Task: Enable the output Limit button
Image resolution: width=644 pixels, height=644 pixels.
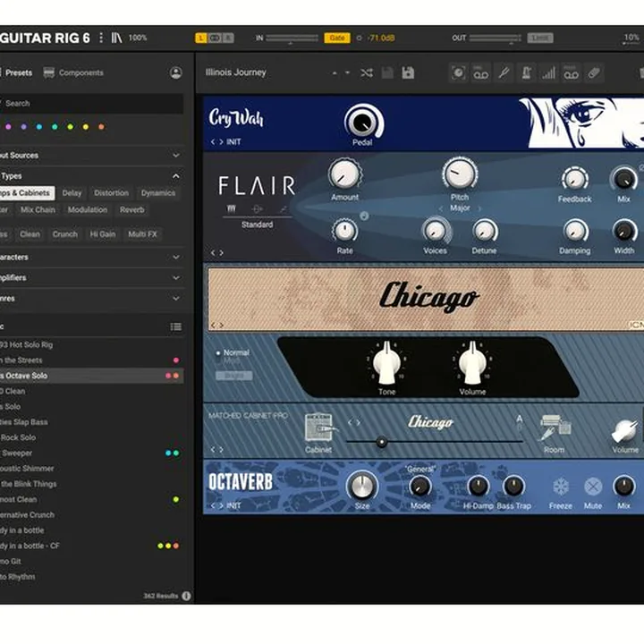Action: 539,38
